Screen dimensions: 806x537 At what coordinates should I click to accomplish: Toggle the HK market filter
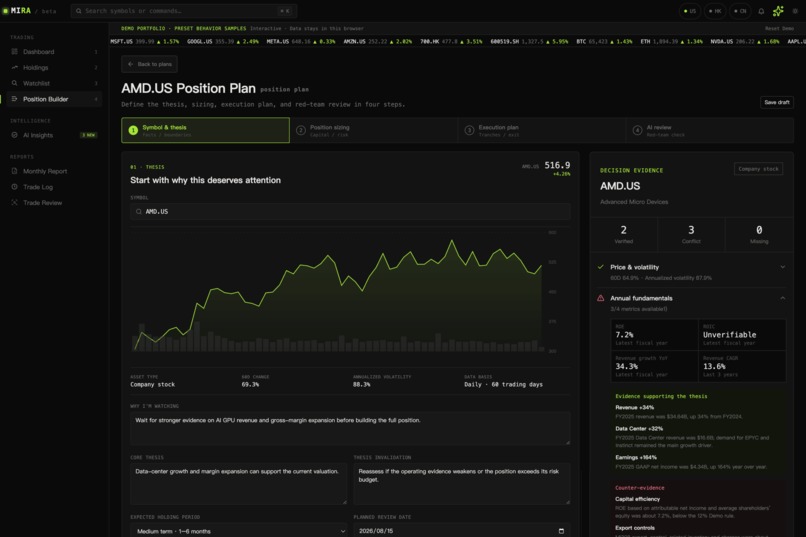point(715,11)
